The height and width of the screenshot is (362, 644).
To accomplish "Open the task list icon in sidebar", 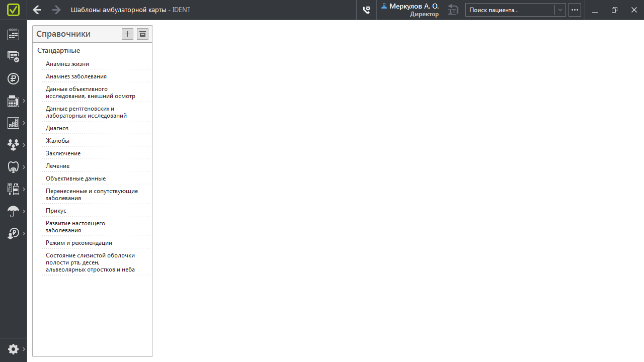I will coord(13,56).
